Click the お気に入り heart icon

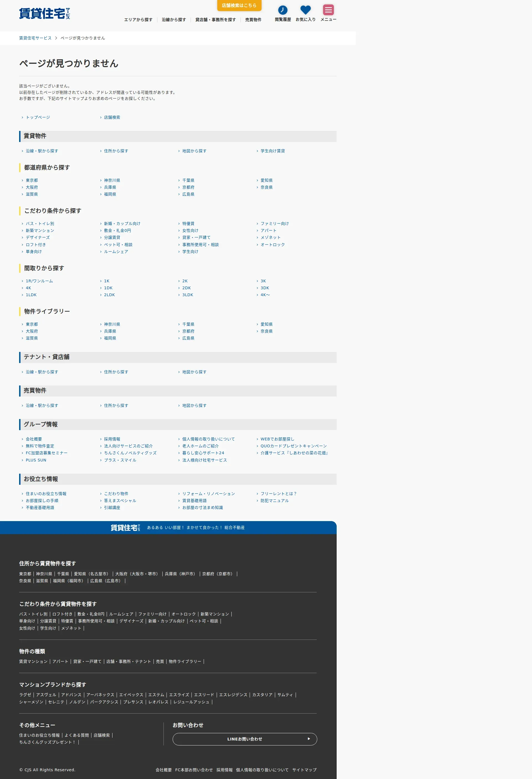(x=305, y=10)
